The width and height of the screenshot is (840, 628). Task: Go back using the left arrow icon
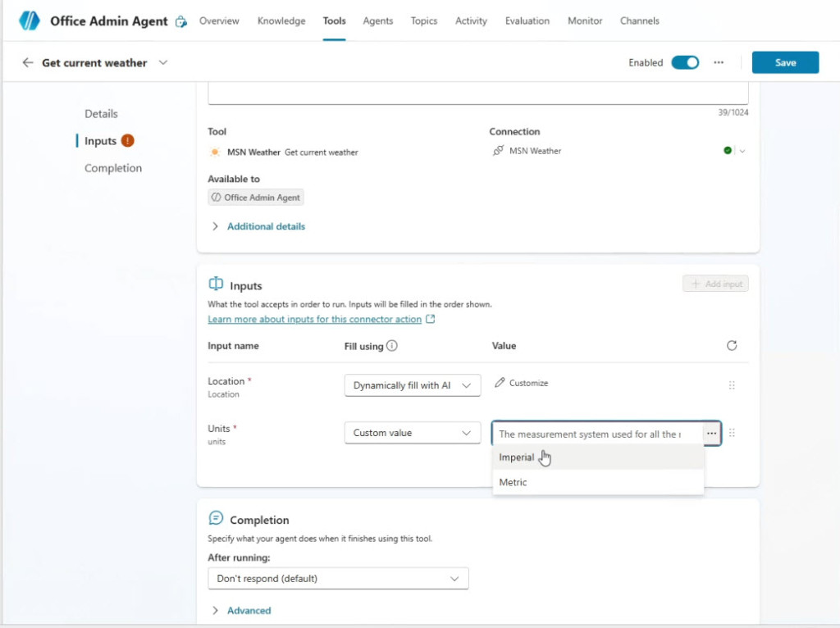click(28, 62)
